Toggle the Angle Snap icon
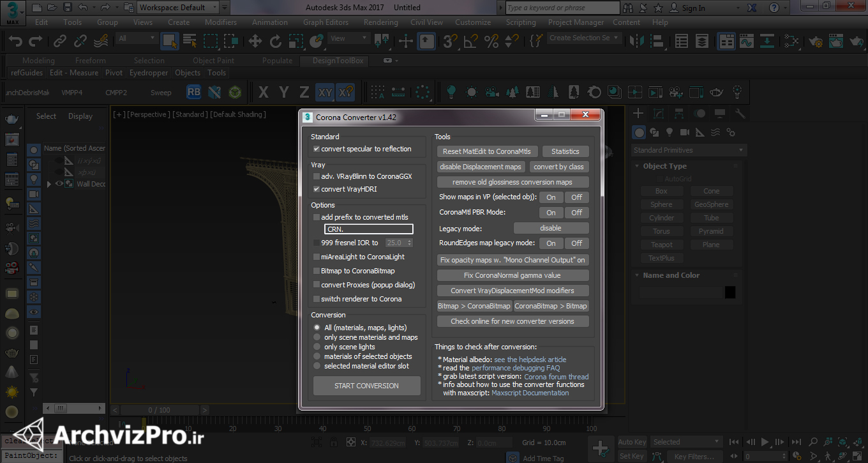868x463 pixels. coord(471,41)
